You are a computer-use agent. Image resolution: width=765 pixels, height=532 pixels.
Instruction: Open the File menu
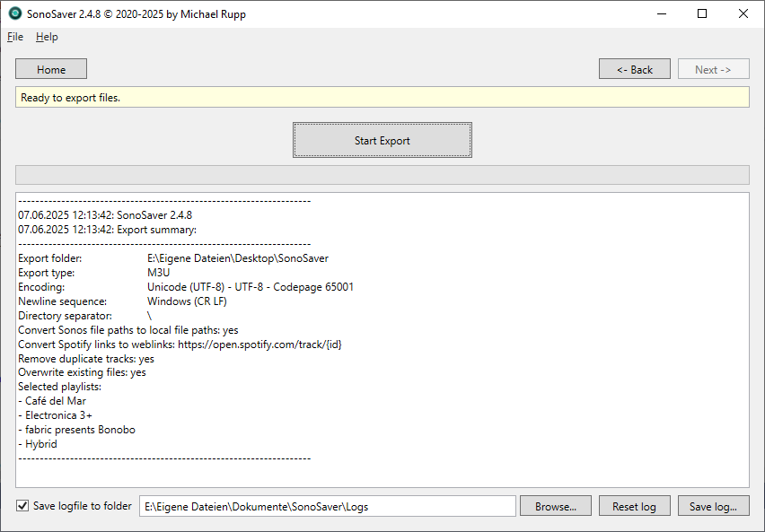[x=14, y=37]
